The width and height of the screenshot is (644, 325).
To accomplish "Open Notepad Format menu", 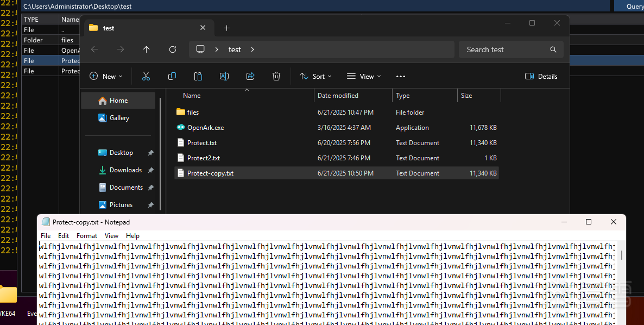I will click(x=87, y=236).
